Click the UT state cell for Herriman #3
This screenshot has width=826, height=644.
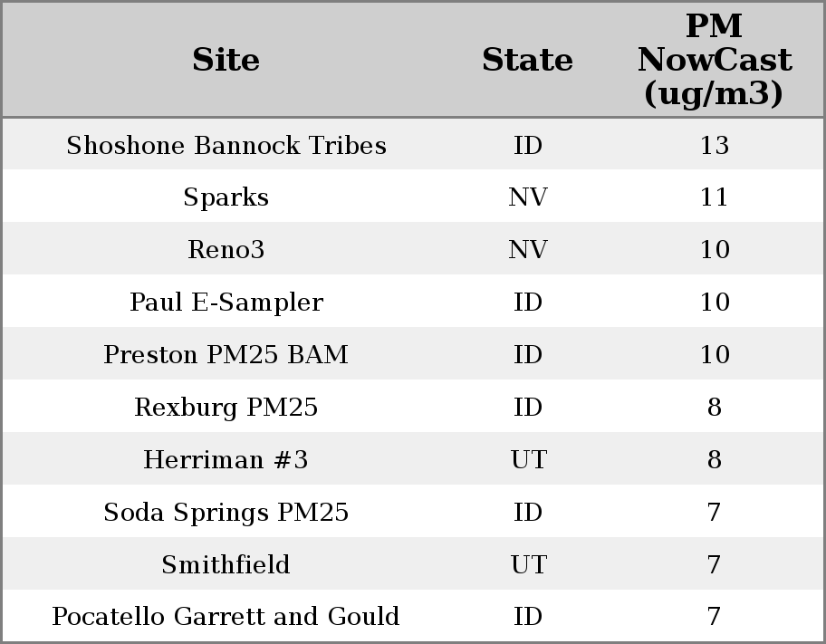pyautogui.click(x=527, y=460)
